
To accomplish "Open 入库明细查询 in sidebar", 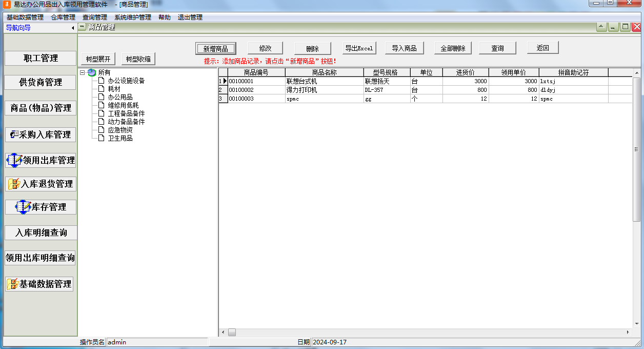I will pos(41,232).
